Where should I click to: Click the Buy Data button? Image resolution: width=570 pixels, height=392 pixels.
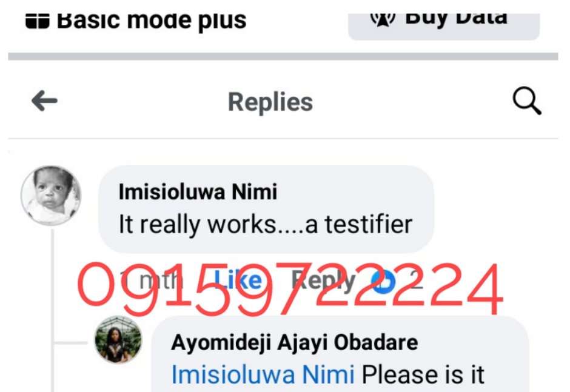(444, 25)
